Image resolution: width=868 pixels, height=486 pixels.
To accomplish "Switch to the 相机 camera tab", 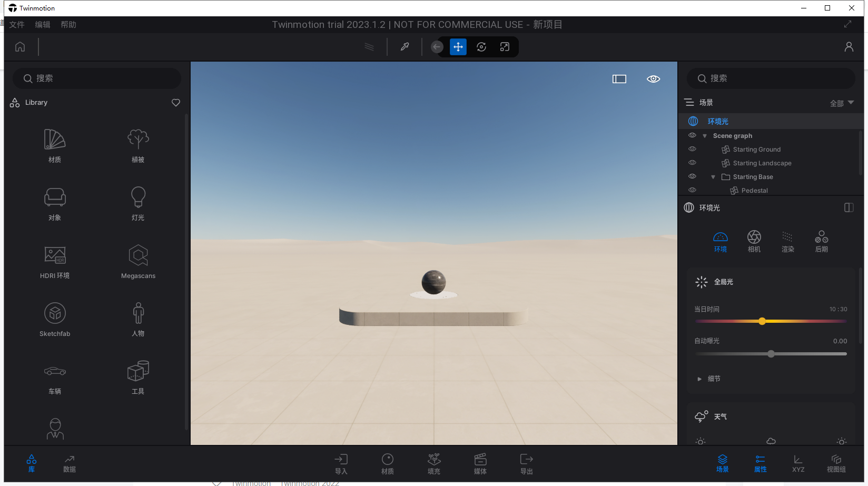I will point(754,242).
